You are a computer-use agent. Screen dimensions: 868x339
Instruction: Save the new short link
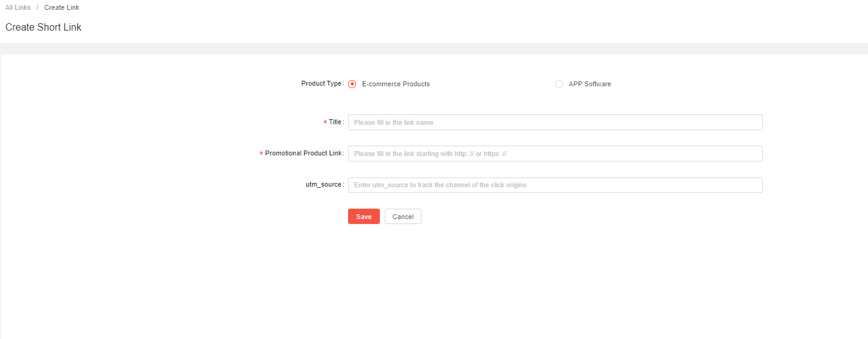[x=364, y=217]
